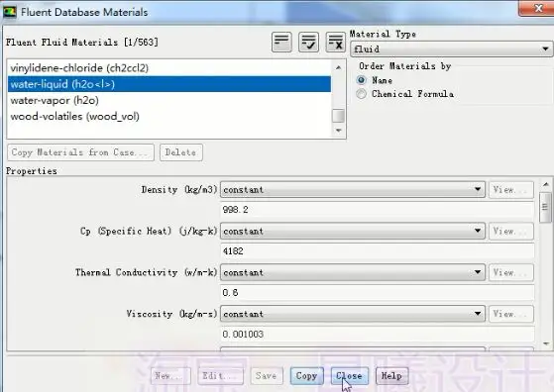Select vinylidene-chloride (ch2ccl2) in list

(x=169, y=67)
